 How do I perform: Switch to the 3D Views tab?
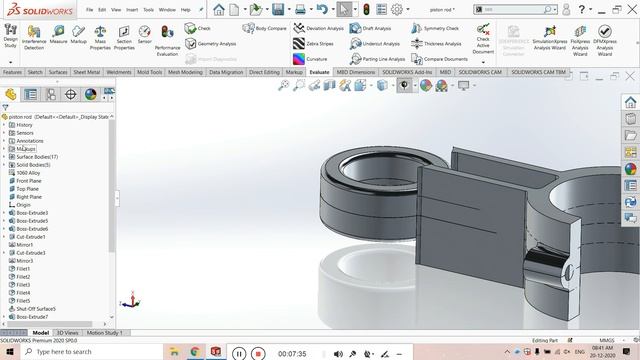click(x=67, y=333)
